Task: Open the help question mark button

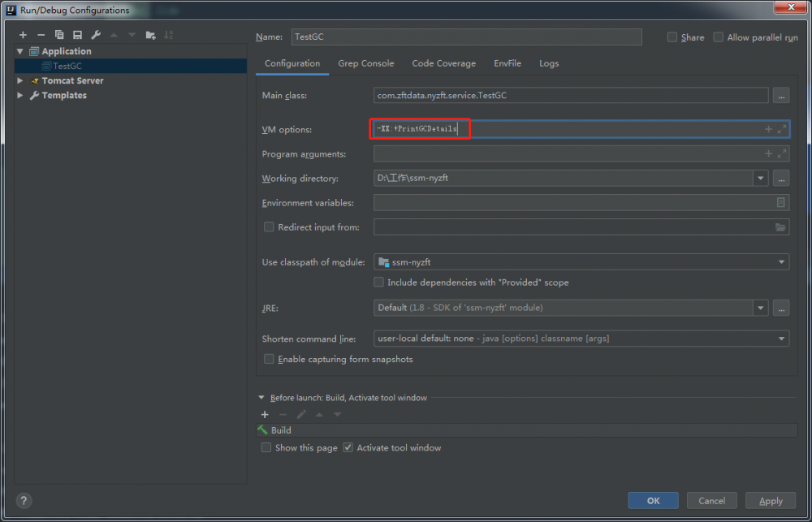Action: (x=24, y=501)
